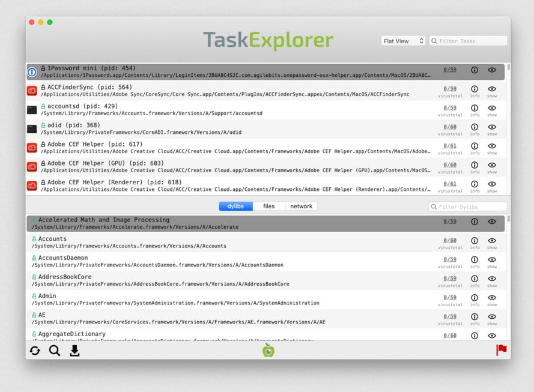Image resolution: width=534 pixels, height=392 pixels.
Task: Select the Adobe CEF Helper (Renderer) (pid: 618) row
Action: click(x=265, y=185)
